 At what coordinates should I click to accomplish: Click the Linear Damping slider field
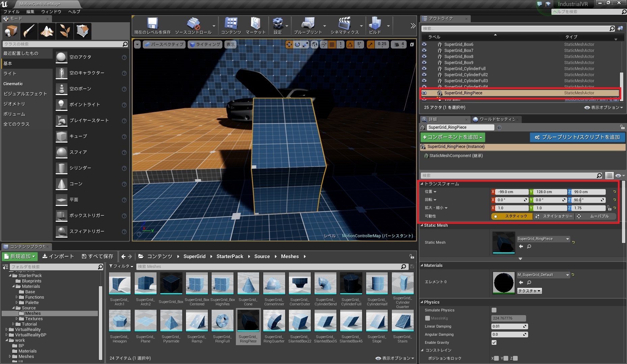(x=510, y=326)
